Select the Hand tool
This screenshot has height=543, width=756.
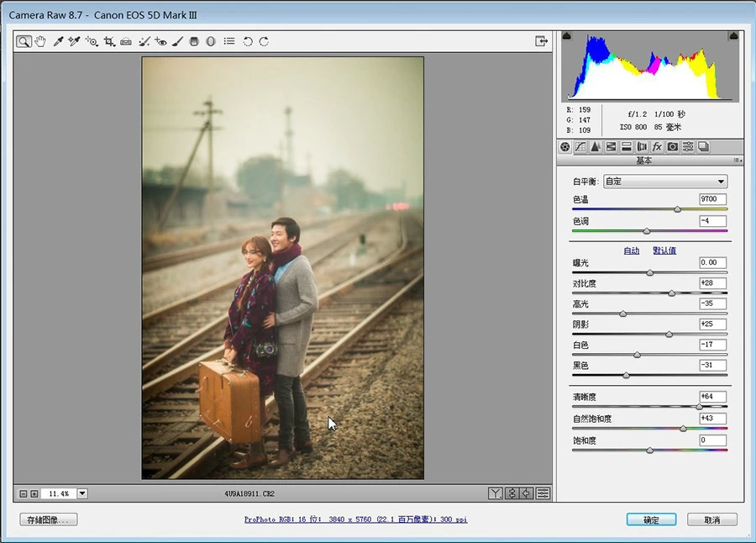[40, 41]
